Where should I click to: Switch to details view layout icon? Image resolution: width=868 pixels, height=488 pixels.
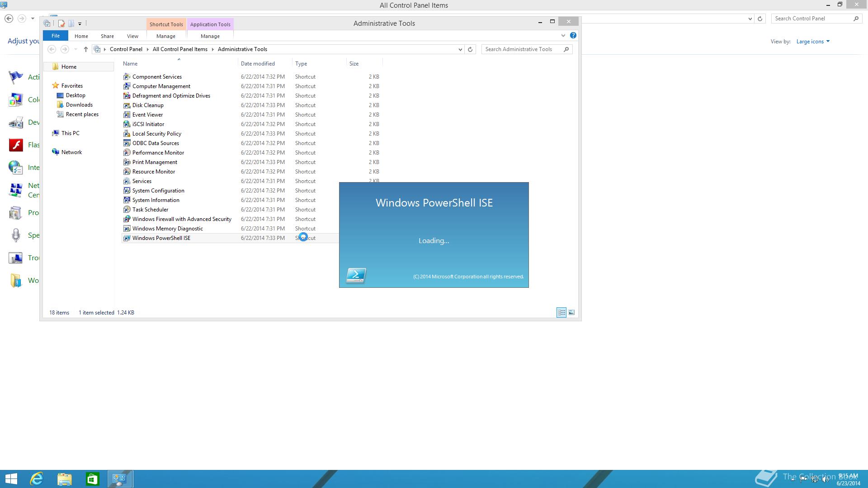(x=561, y=312)
